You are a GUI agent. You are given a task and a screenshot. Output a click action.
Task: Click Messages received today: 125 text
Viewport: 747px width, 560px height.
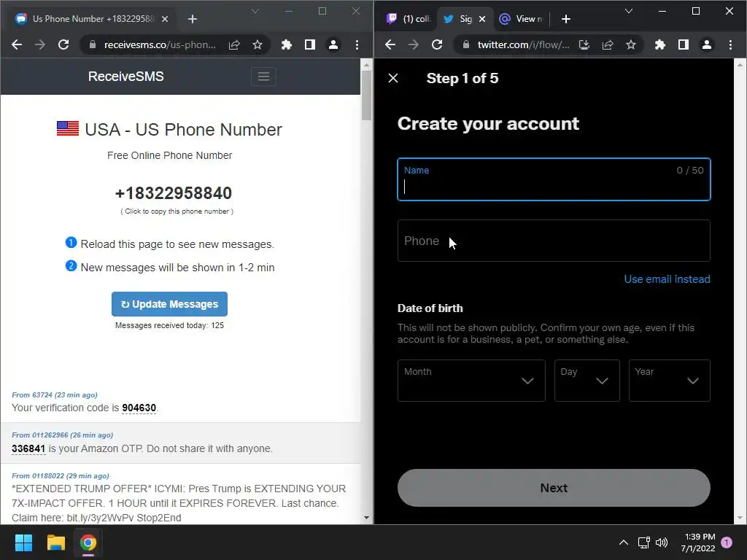coord(169,325)
